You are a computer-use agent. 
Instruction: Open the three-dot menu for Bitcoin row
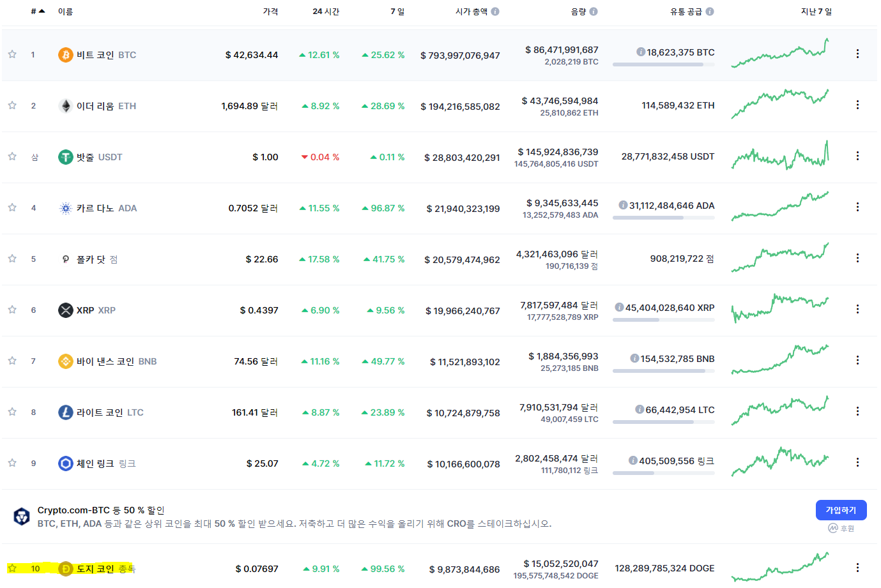click(857, 54)
